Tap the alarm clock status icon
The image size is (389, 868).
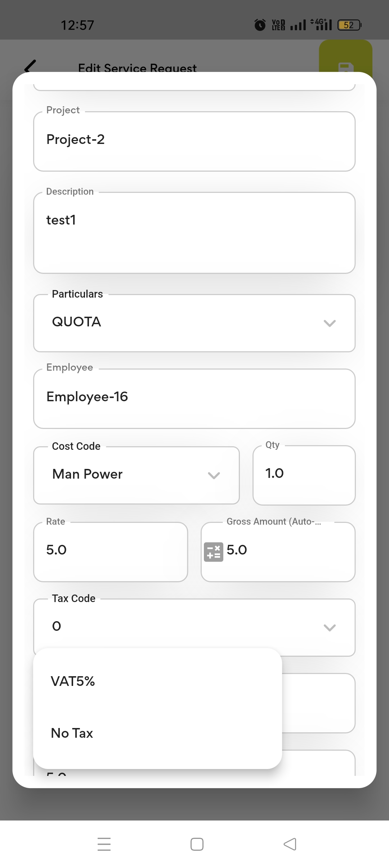[260, 25]
